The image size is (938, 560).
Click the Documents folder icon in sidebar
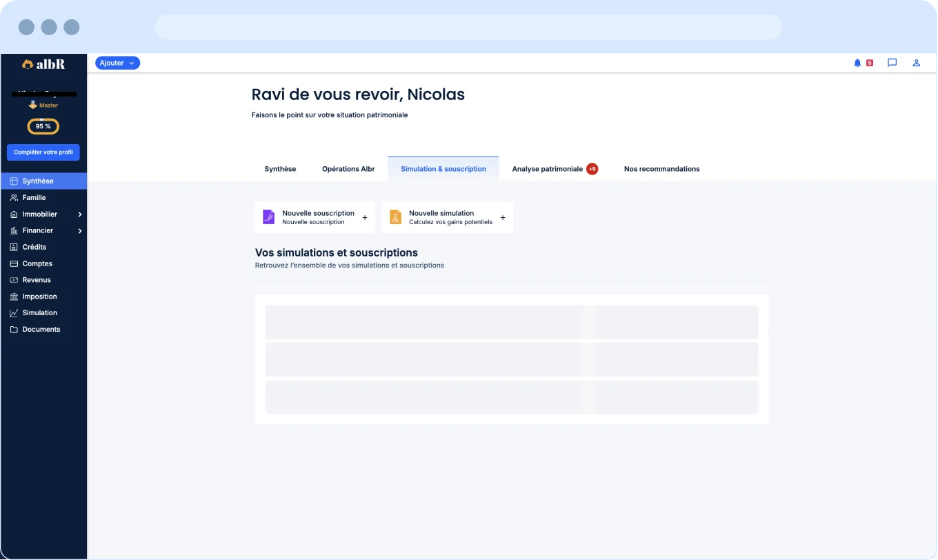click(14, 330)
